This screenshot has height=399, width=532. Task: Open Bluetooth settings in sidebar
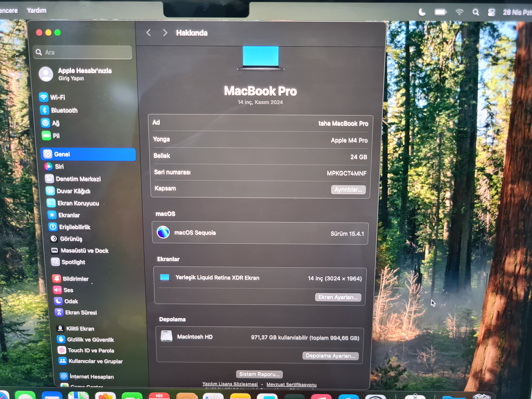pyautogui.click(x=59, y=110)
